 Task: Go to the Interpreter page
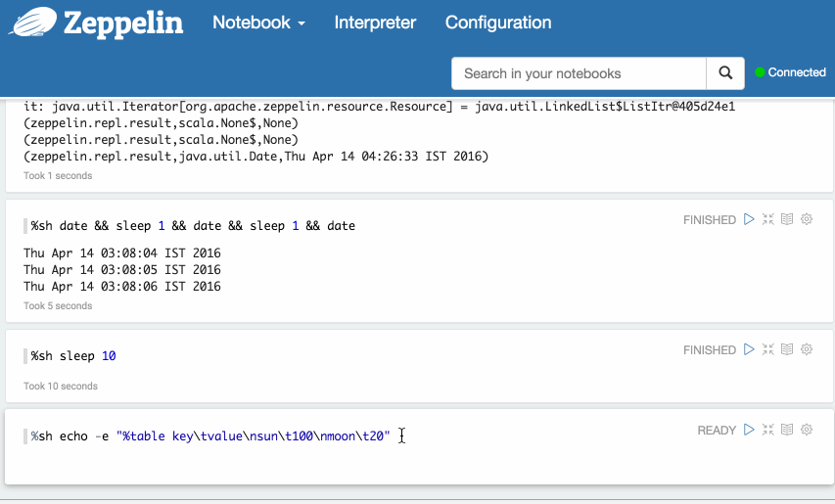point(375,23)
